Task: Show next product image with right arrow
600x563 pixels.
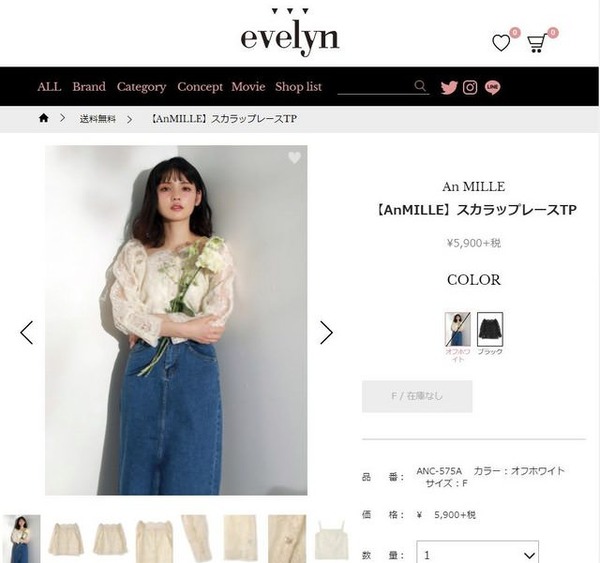Action: tap(326, 332)
